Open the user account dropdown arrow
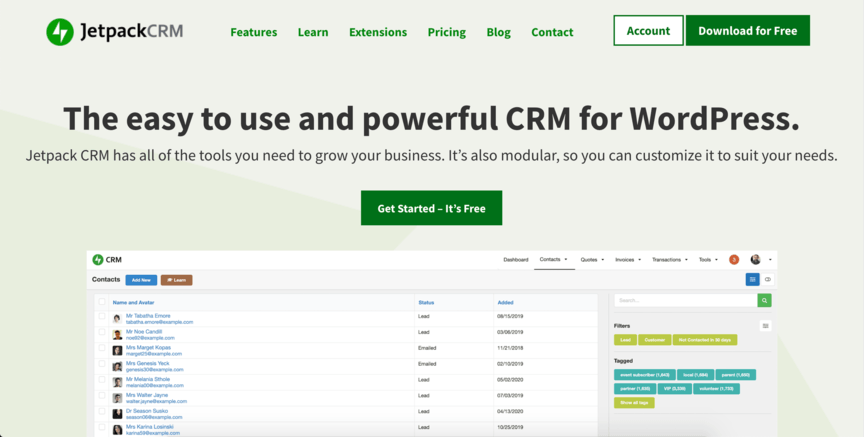The image size is (864, 437). tap(770, 260)
